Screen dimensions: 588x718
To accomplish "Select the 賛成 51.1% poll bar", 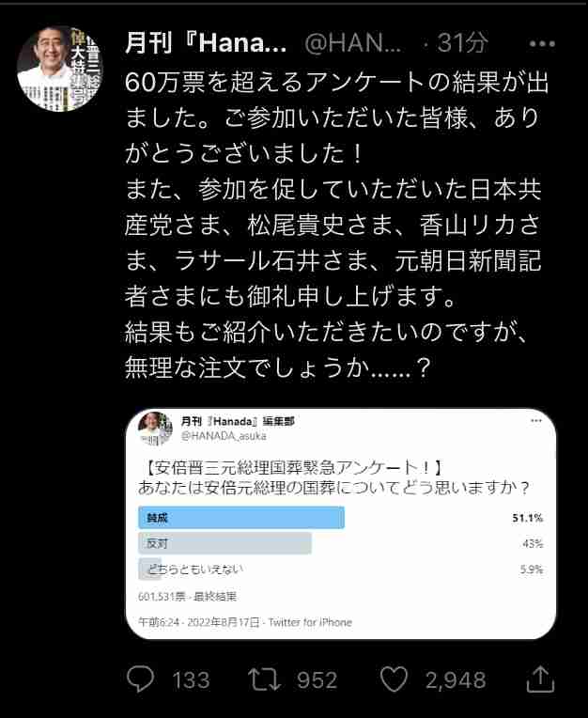I will [341, 518].
